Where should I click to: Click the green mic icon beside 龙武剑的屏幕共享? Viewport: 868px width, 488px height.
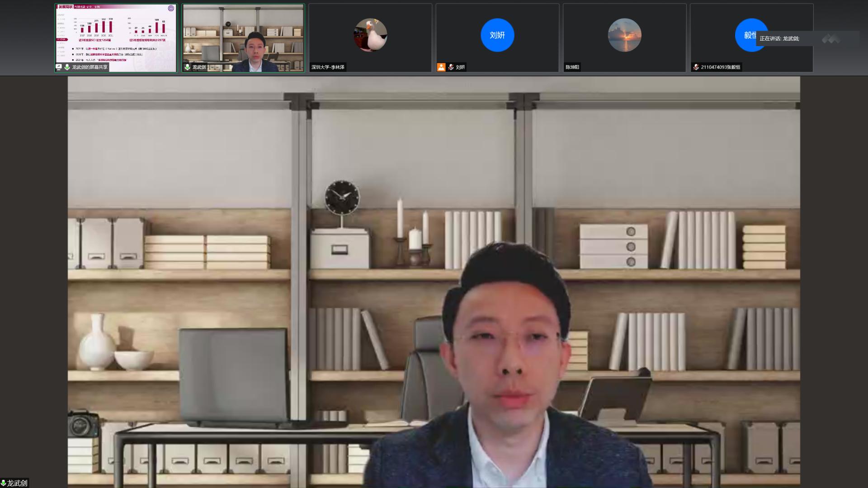point(67,67)
